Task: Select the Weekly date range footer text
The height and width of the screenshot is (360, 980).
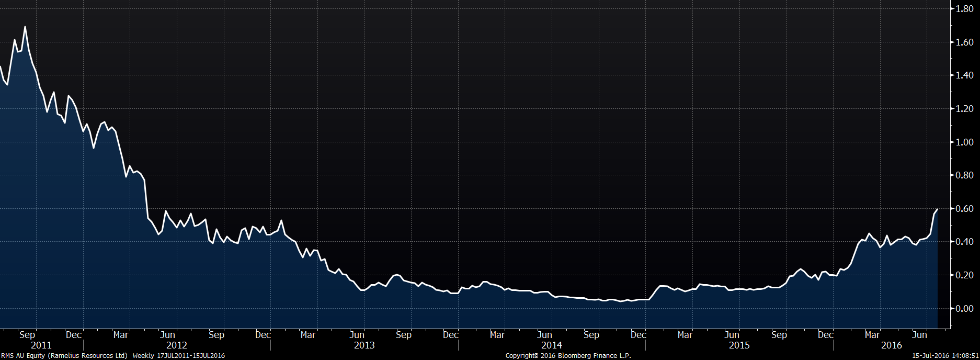Action: pyautogui.click(x=179, y=356)
